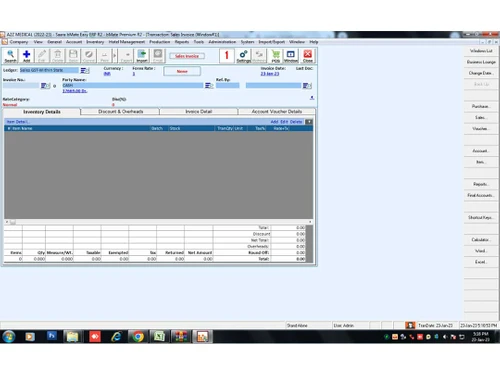This screenshot has height=375, width=500.
Task: Open Windows Start button
Action: [x=9, y=337]
